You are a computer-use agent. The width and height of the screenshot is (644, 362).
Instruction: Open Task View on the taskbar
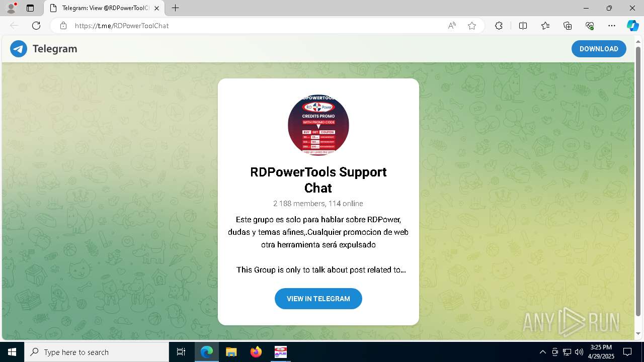pyautogui.click(x=181, y=352)
